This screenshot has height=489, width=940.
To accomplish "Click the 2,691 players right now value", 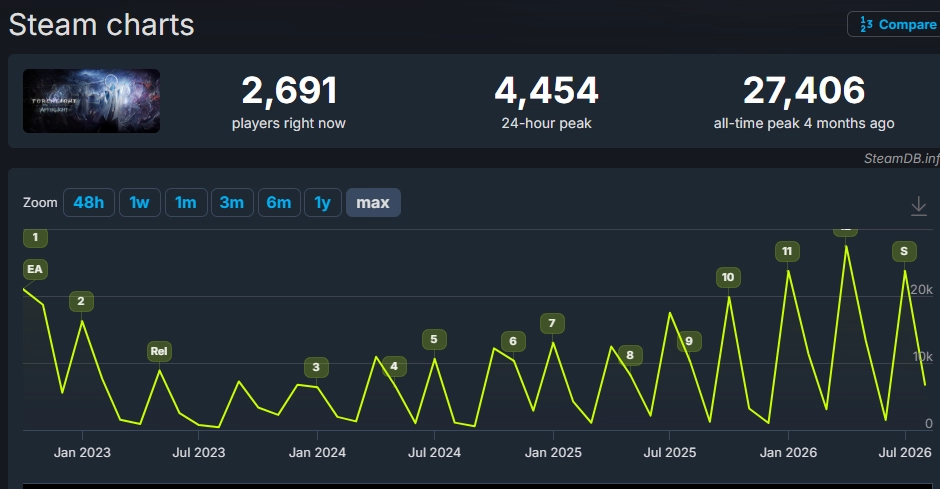I will tap(289, 90).
